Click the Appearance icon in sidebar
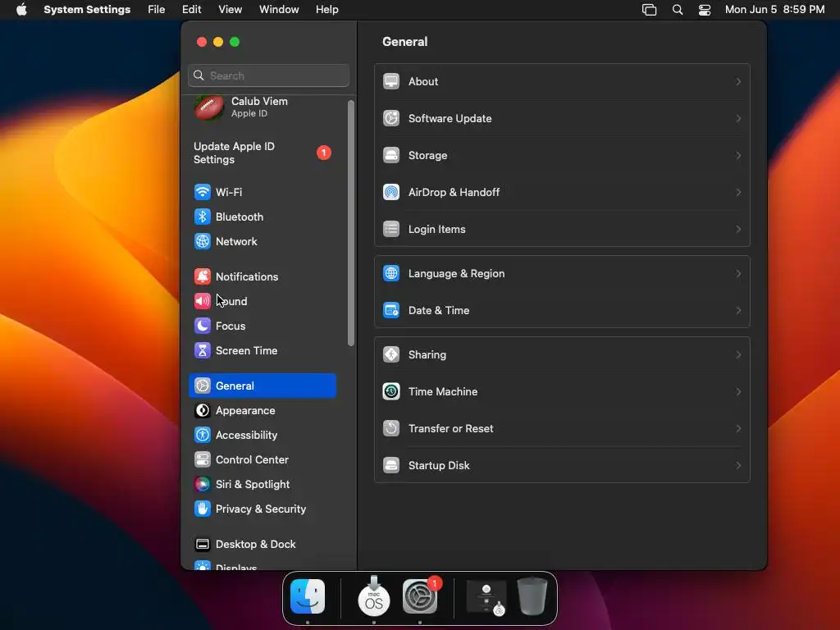The width and height of the screenshot is (840, 630). (202, 410)
